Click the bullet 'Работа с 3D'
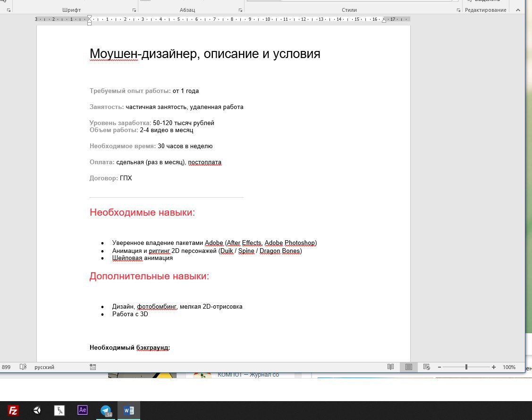Viewport: 532px width, 420px height. tap(130, 314)
